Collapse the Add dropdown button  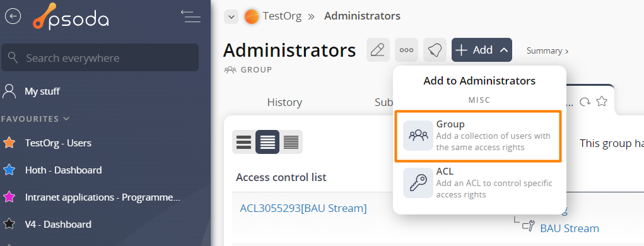point(482,50)
